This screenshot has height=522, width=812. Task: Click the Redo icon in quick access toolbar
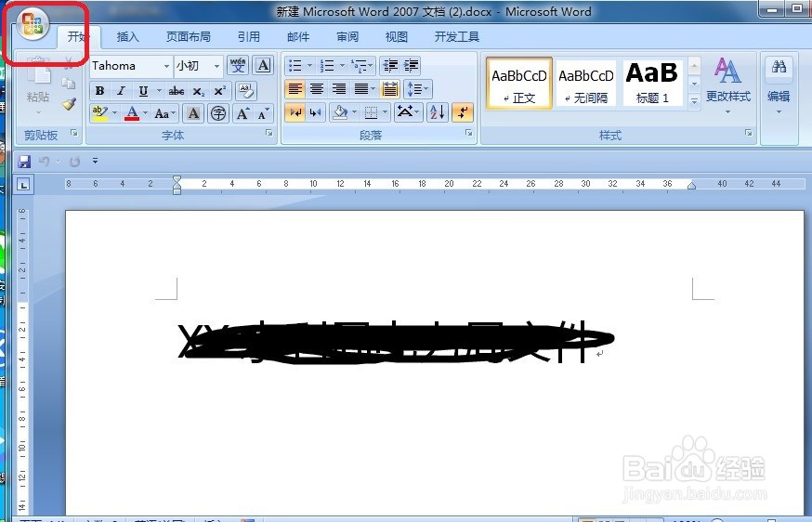74,161
